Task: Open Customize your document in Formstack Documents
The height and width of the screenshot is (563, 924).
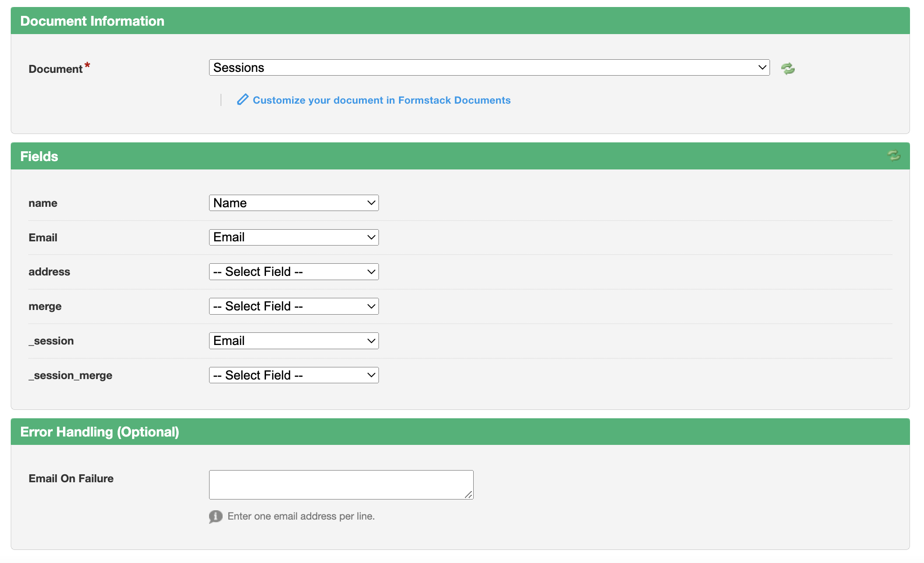Action: point(381,100)
